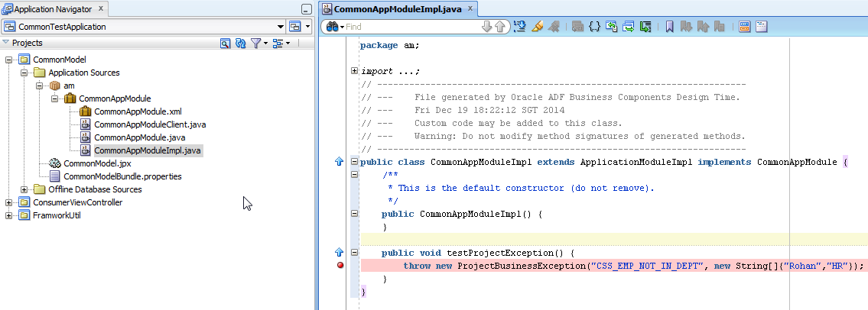Click the Override Methods toolbar icon
Viewport: 868px width, 310px height.
tap(629, 27)
